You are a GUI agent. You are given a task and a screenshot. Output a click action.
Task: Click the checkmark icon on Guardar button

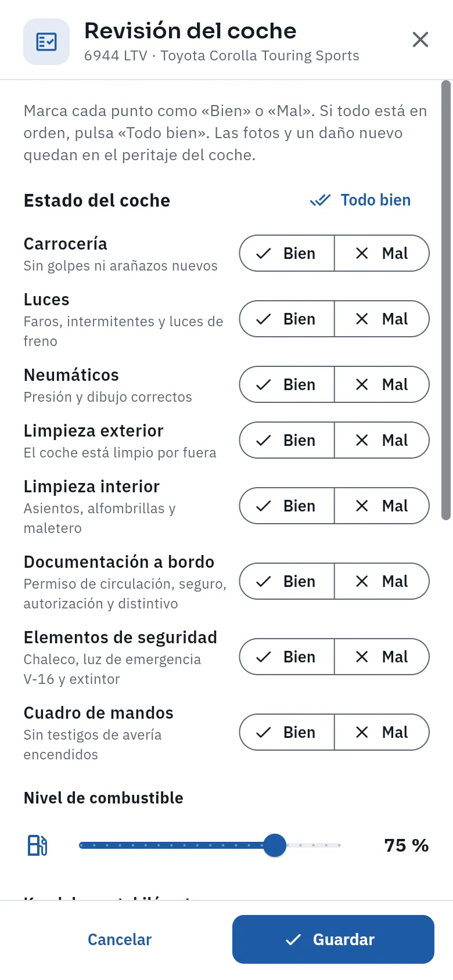coord(293,939)
